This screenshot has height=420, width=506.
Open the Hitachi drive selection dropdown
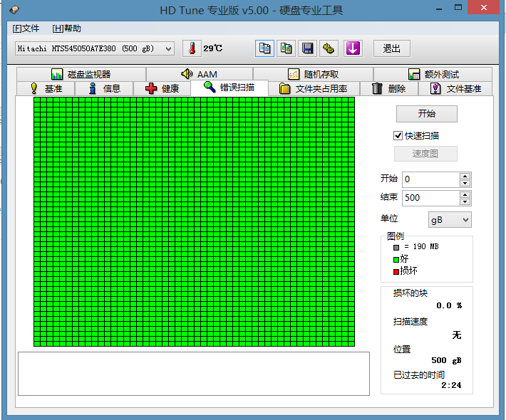(95, 48)
